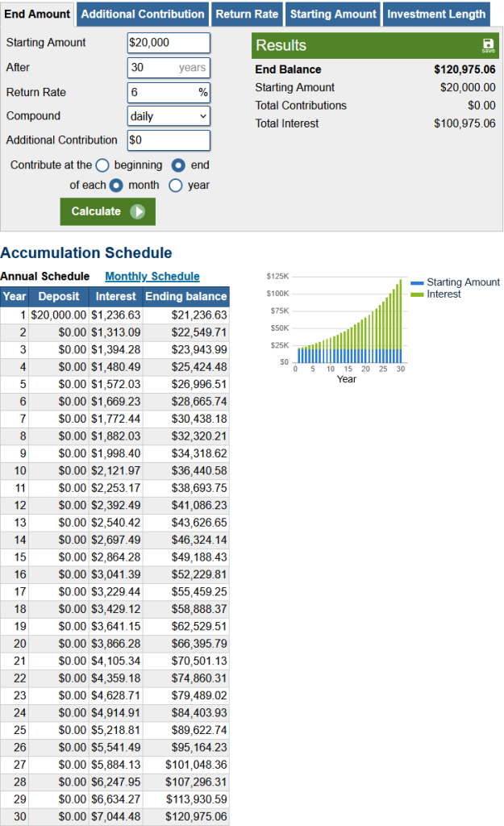Click the play arrow icon on Calculate
The width and height of the screenshot is (504, 826).
138,211
